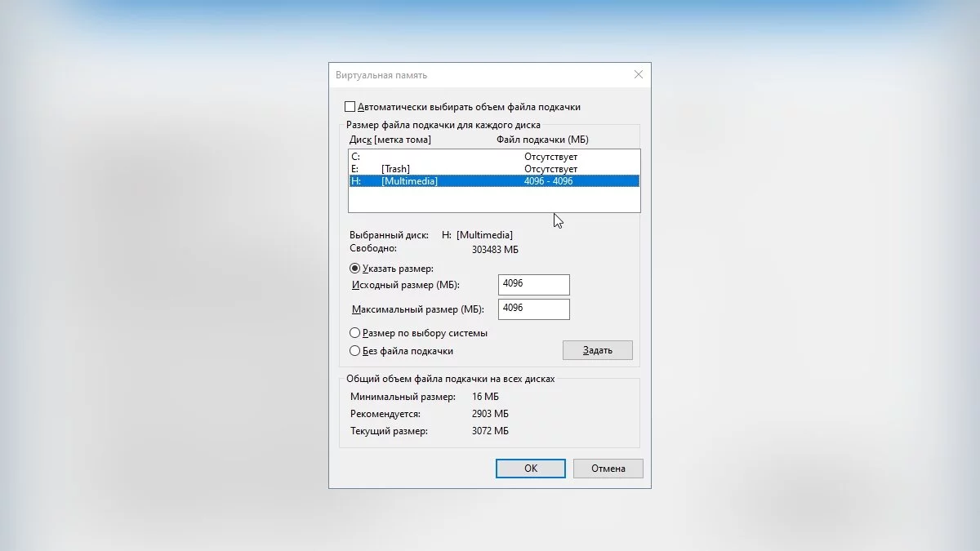Choose the 'Указать размер' radio option
980x551 pixels.
tap(355, 269)
